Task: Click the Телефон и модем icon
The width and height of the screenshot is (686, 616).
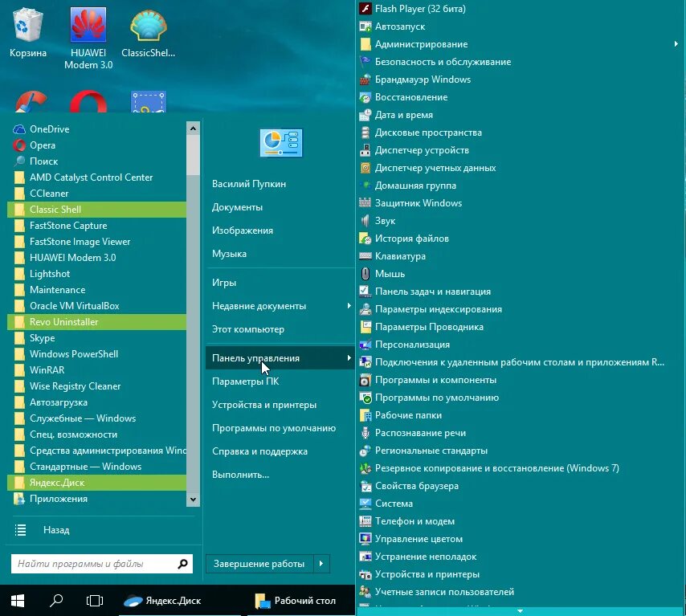Action: click(365, 521)
